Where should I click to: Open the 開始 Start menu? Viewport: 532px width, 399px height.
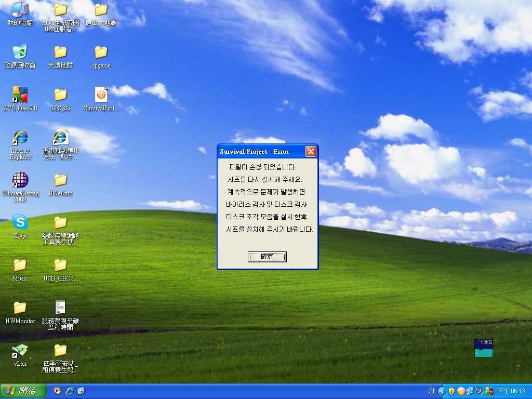click(23, 391)
